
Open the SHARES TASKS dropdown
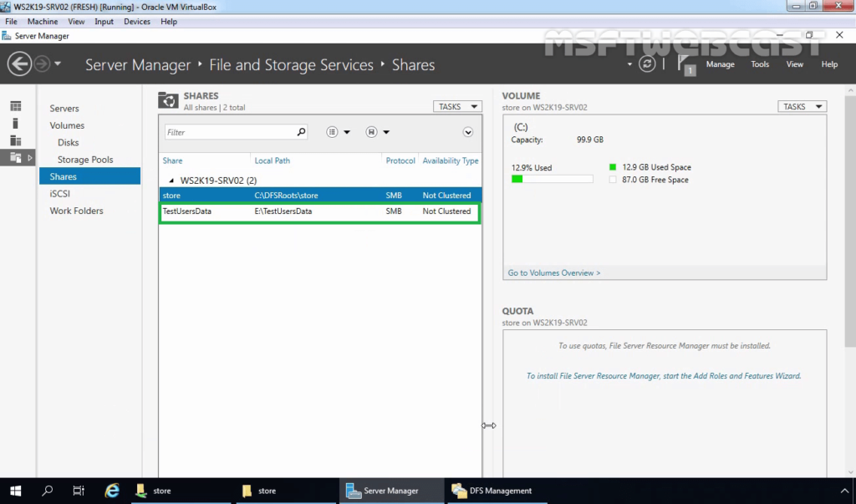click(457, 106)
